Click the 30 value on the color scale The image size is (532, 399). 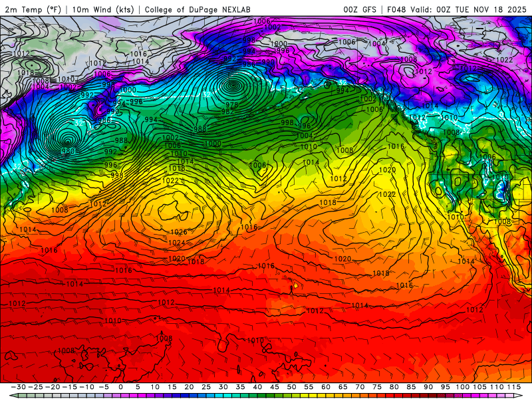click(223, 387)
